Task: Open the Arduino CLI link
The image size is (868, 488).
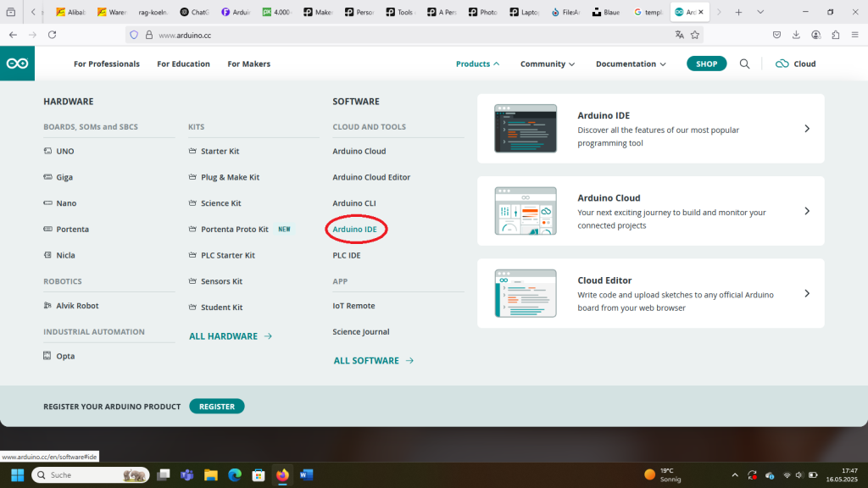Action: click(x=354, y=203)
